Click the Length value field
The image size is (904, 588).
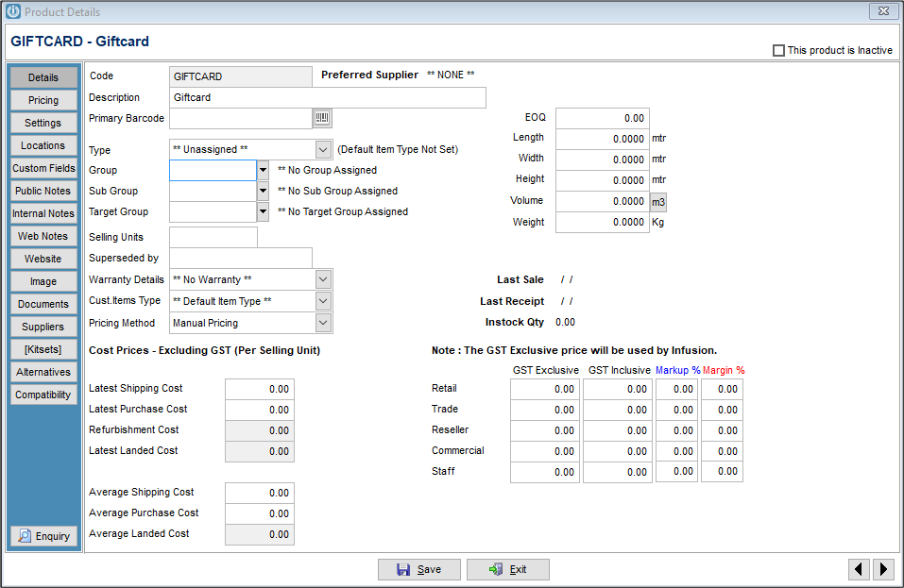[x=603, y=139]
